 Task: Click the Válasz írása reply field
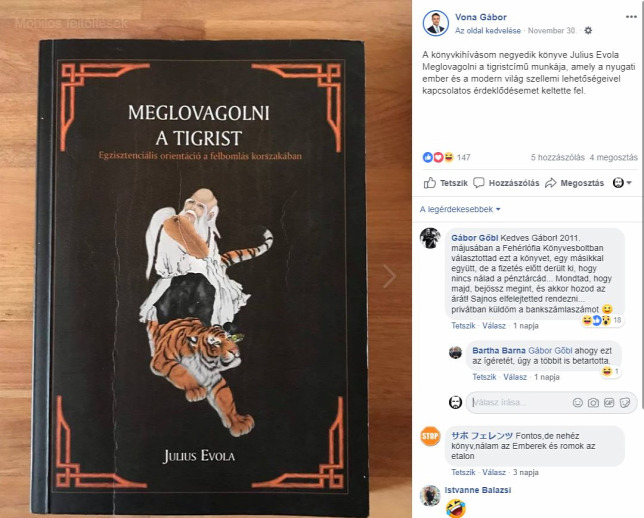coord(519,403)
